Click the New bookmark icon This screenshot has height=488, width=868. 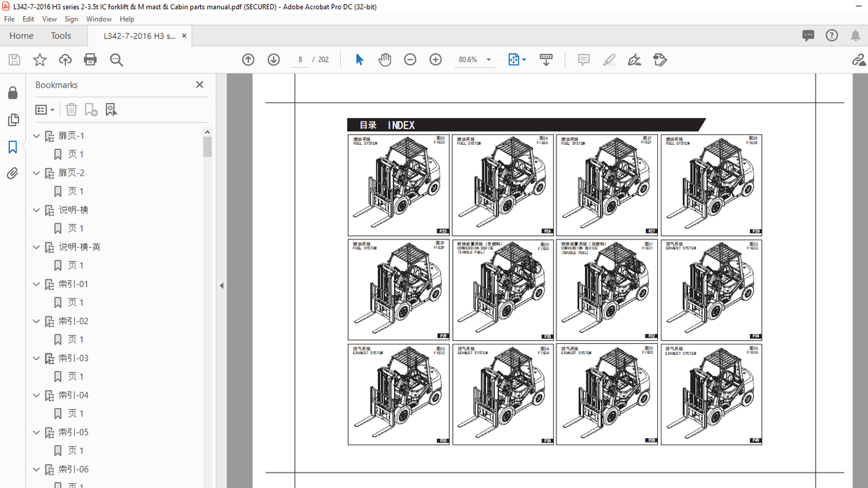click(x=90, y=109)
